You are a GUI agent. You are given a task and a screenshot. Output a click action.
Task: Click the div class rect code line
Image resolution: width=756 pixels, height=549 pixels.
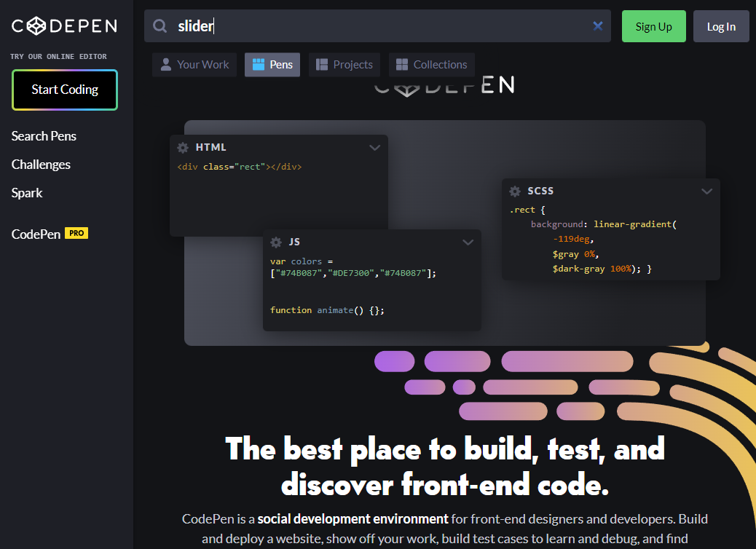coord(240,167)
